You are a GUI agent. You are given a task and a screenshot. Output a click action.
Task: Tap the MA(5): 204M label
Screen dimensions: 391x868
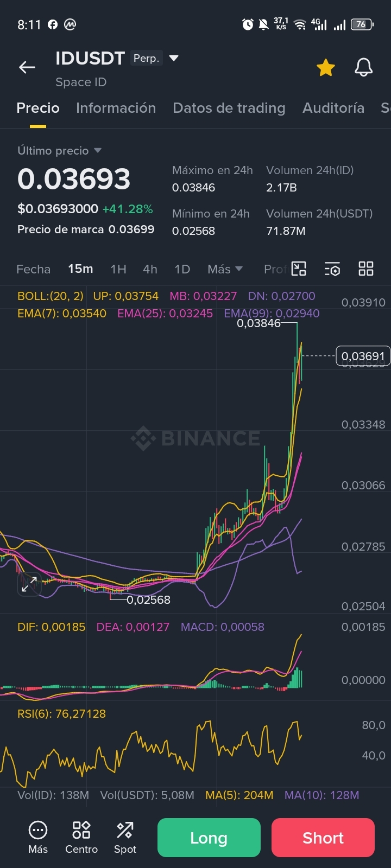(x=239, y=795)
